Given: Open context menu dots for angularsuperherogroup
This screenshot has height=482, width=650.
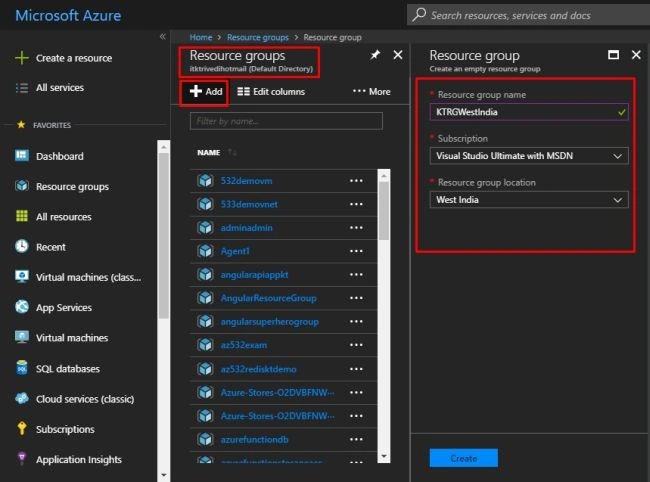Looking at the screenshot, I should tap(356, 322).
